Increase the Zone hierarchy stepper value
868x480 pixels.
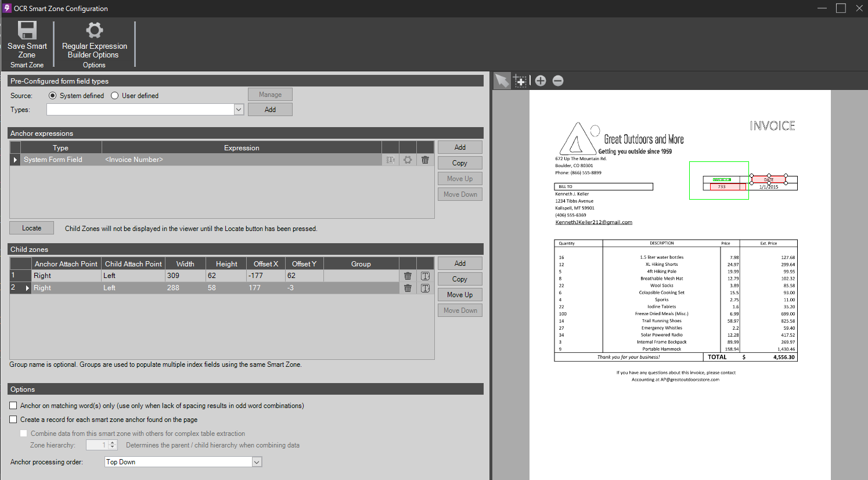(113, 443)
